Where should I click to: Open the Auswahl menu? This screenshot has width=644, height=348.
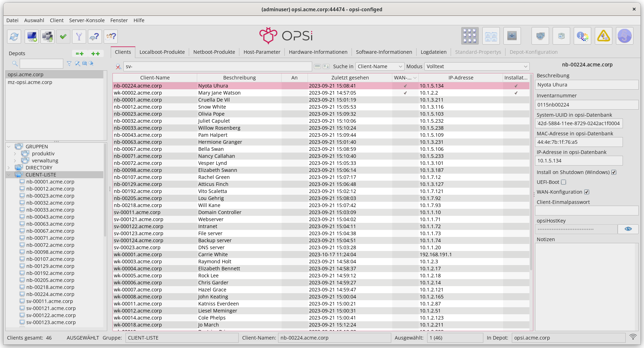coord(34,20)
